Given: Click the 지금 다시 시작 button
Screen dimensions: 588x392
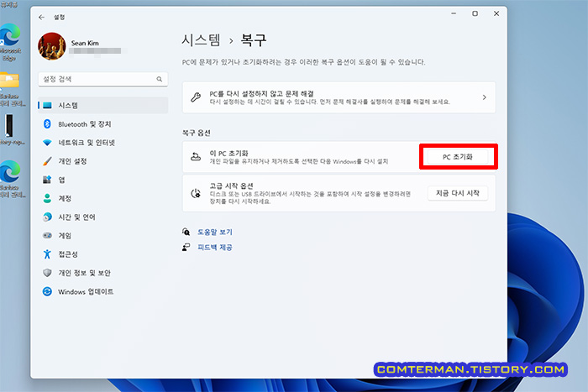Looking at the screenshot, I should pos(458,193).
